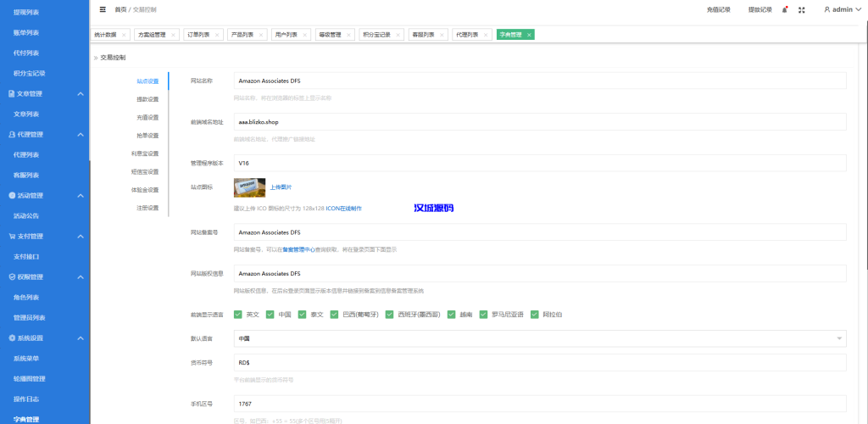This screenshot has width=868, height=424.
Task: Close the 统计数据 tab with its X
Action: [124, 35]
